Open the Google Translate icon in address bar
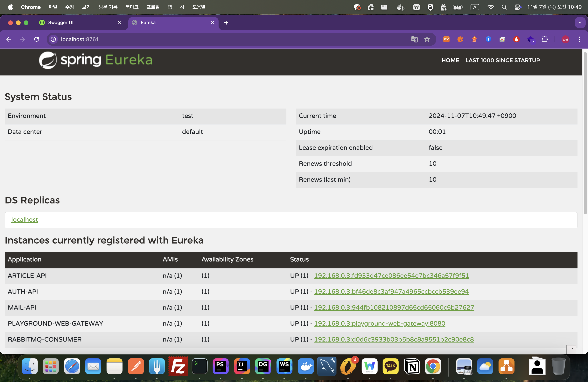Viewport: 588px width, 382px height. (x=414, y=39)
